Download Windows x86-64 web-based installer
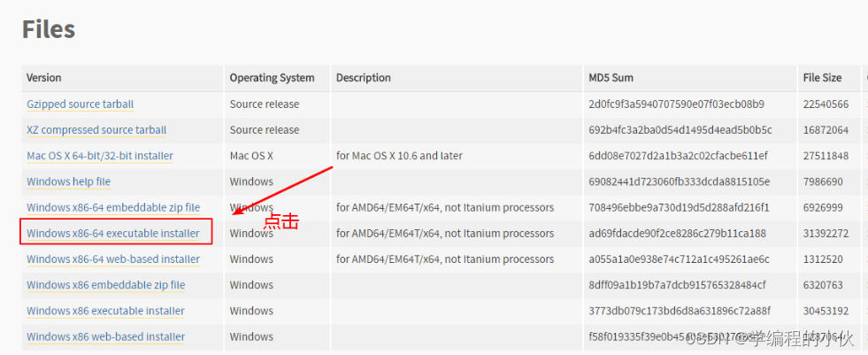The width and height of the screenshot is (868, 355). [x=113, y=259]
